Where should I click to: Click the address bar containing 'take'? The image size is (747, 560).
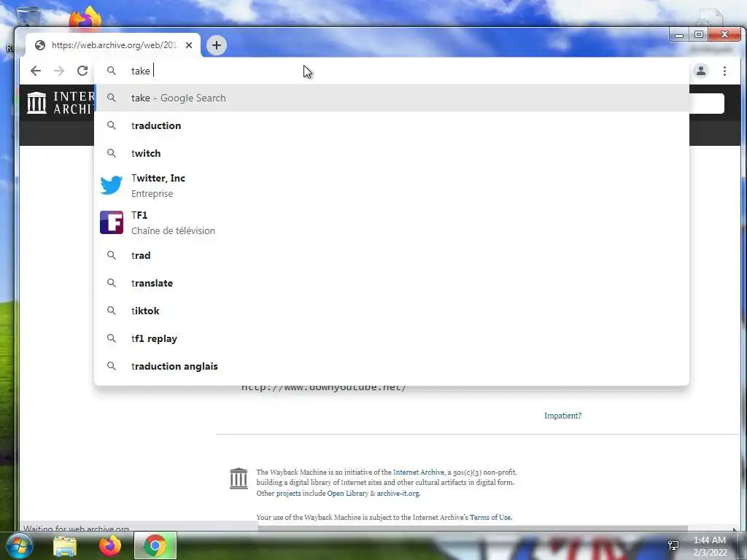point(391,71)
